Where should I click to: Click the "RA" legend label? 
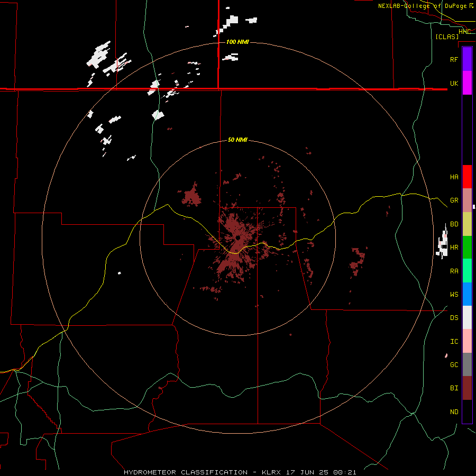(x=454, y=271)
